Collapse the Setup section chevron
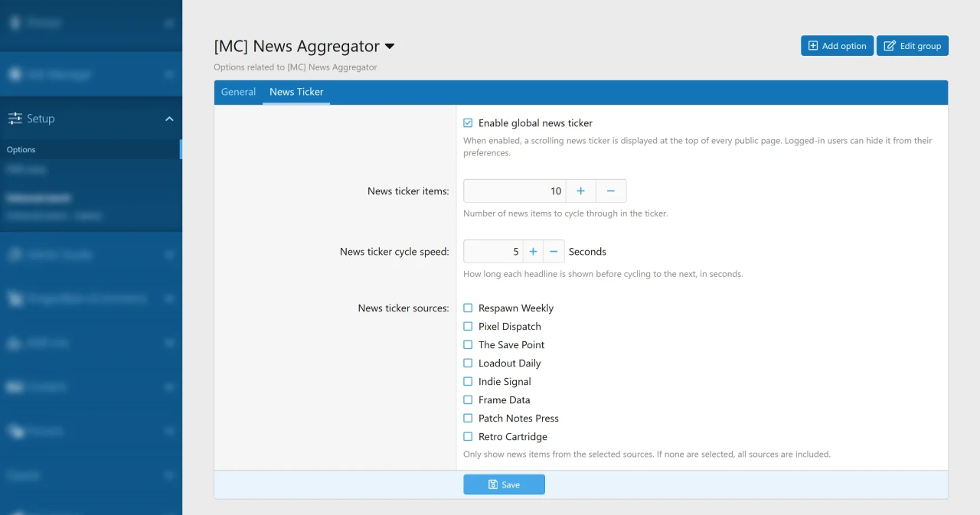Screen dimensions: 980x515 pos(169,119)
